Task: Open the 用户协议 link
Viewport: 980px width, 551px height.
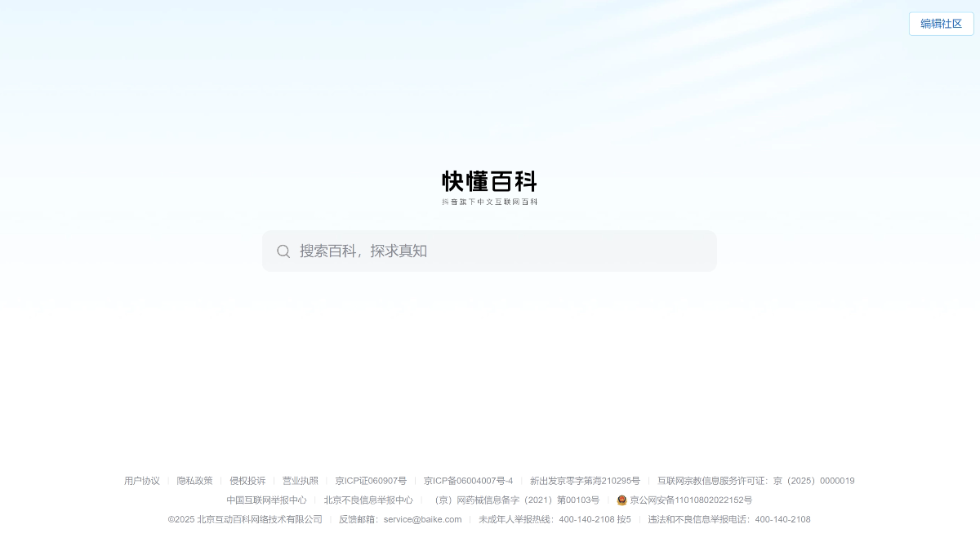Action: 142,481
